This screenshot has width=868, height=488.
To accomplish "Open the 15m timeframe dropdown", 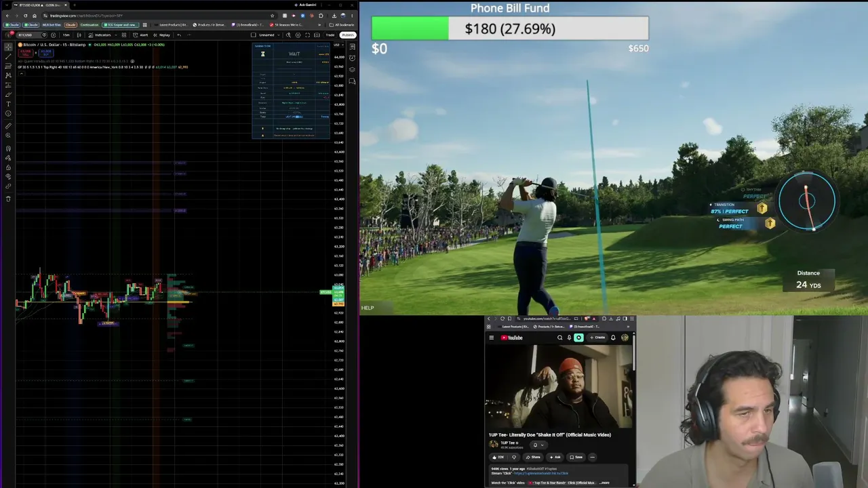I will tap(66, 35).
